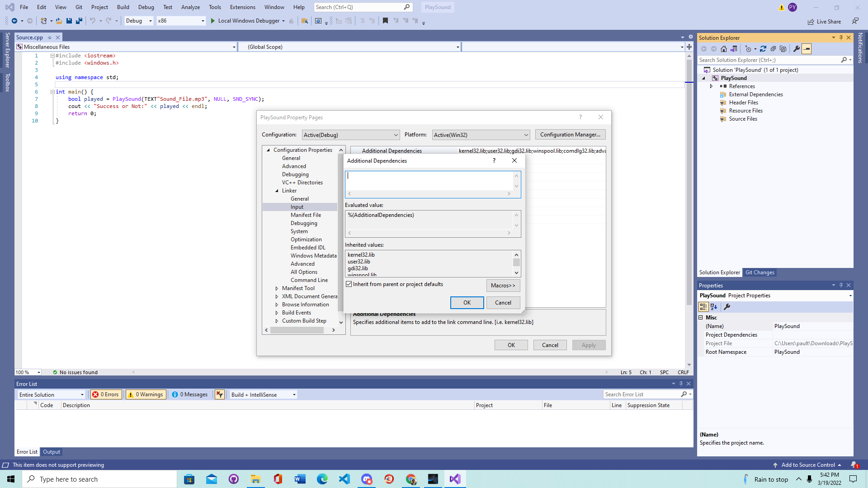The width and height of the screenshot is (868, 488).
Task: Click the Find in Files folder icon
Action: [305, 21]
